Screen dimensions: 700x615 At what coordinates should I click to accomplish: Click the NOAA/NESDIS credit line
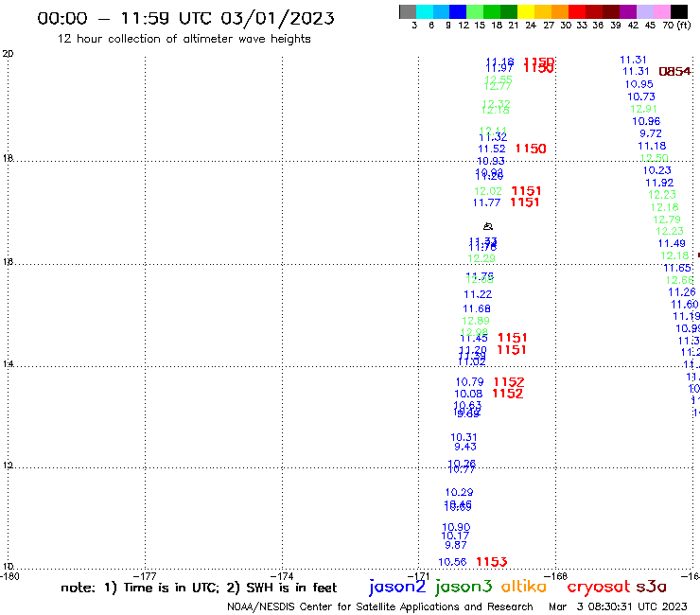[x=380, y=606]
